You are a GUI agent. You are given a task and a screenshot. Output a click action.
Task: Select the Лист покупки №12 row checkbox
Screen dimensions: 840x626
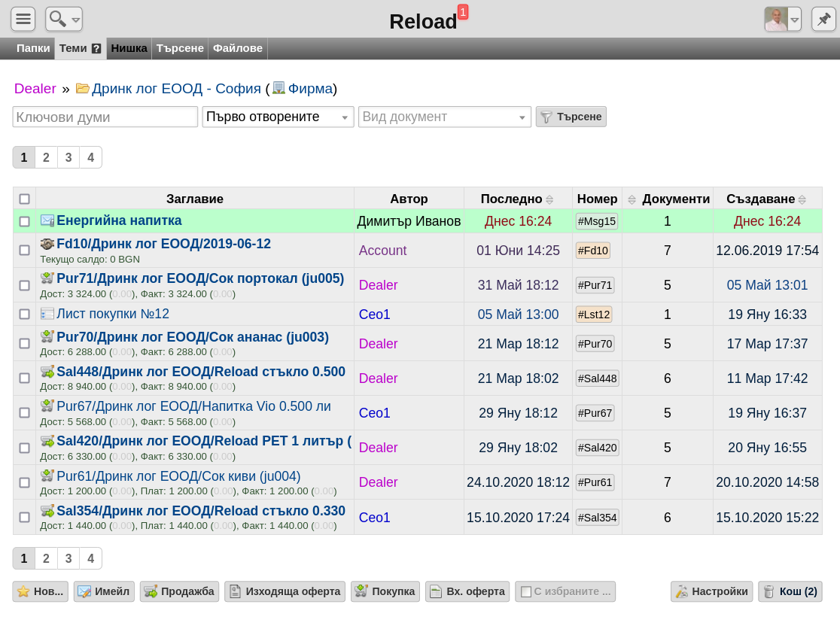(25, 315)
